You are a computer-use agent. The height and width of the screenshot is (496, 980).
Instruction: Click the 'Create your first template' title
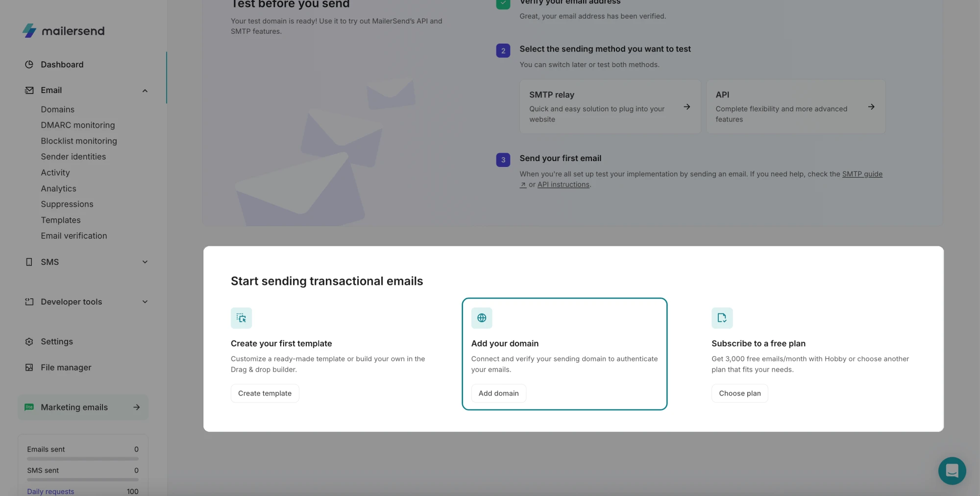(x=281, y=343)
